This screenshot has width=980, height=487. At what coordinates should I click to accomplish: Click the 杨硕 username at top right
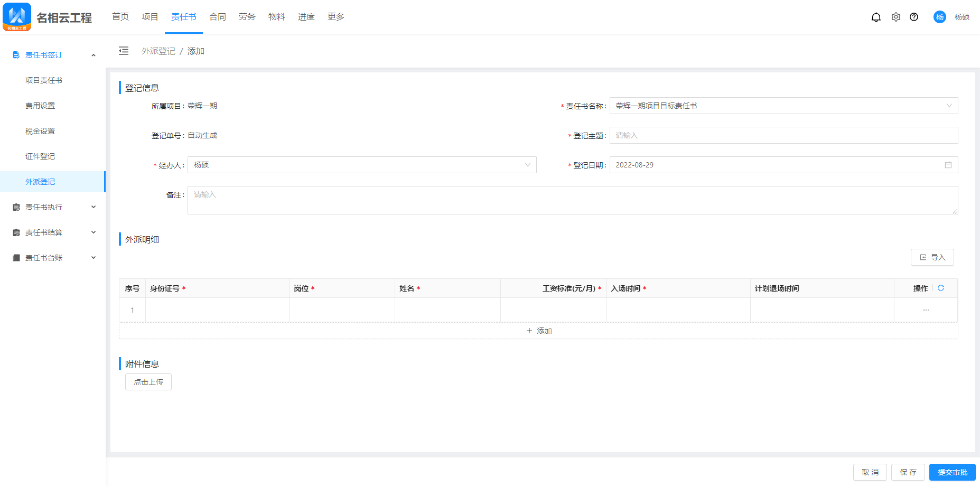(962, 17)
